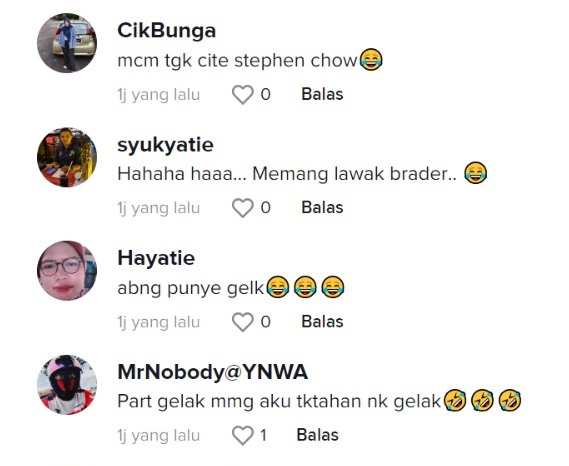Reply to MrNobody@YNWA via Balas
Viewport: 569px width, 466px height.
click(x=318, y=435)
